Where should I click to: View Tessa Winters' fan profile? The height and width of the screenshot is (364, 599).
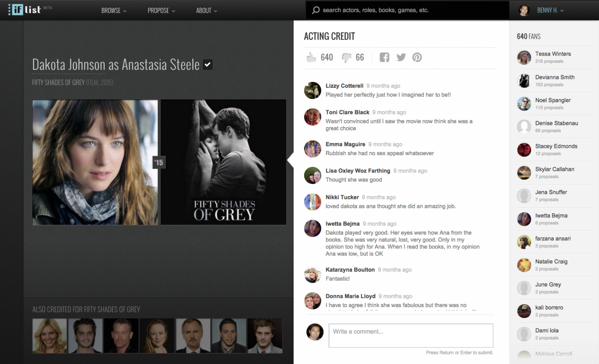click(x=553, y=54)
